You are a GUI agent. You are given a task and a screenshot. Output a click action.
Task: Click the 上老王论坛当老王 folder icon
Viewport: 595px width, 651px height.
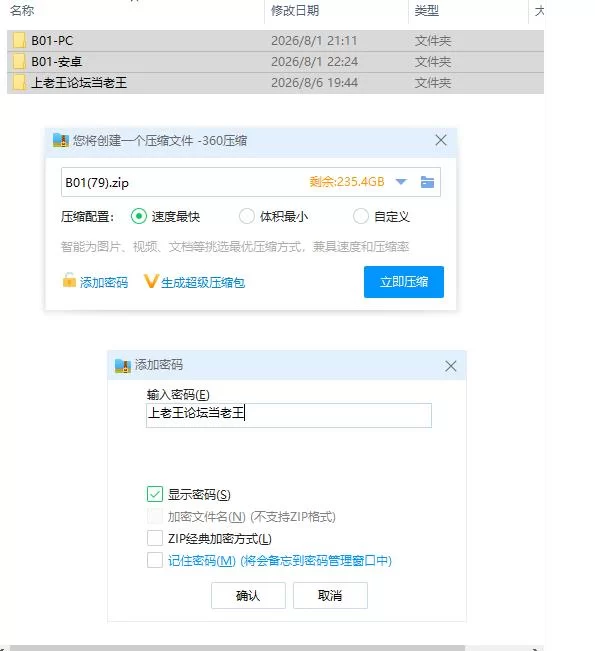tap(19, 82)
